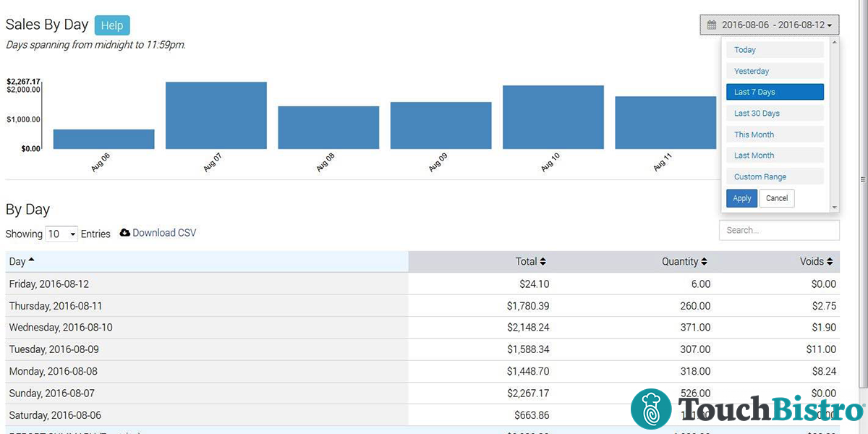Click the Apply button
This screenshot has height=434, width=868.
[x=741, y=197]
